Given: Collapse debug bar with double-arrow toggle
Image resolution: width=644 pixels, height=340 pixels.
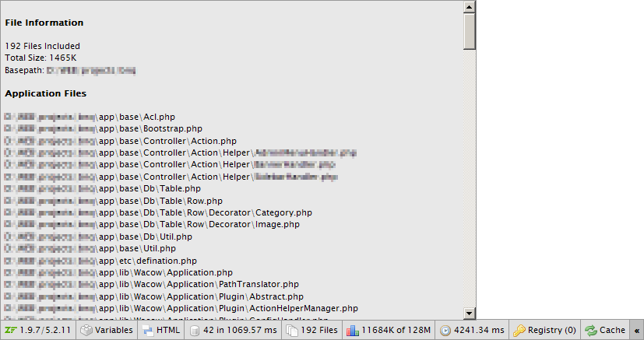Looking at the screenshot, I should (x=637, y=331).
